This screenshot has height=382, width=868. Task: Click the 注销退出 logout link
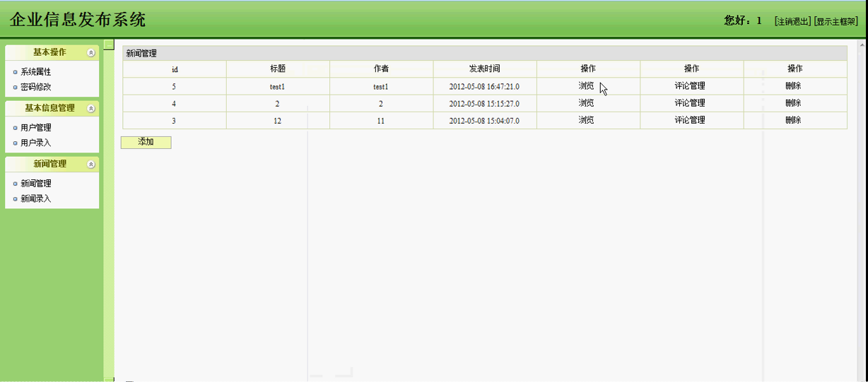[x=792, y=21]
